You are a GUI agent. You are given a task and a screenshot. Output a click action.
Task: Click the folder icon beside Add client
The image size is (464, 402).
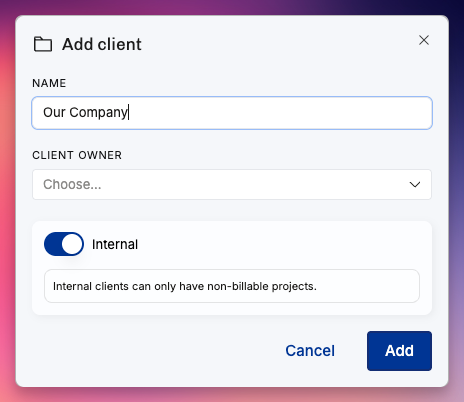click(x=43, y=44)
